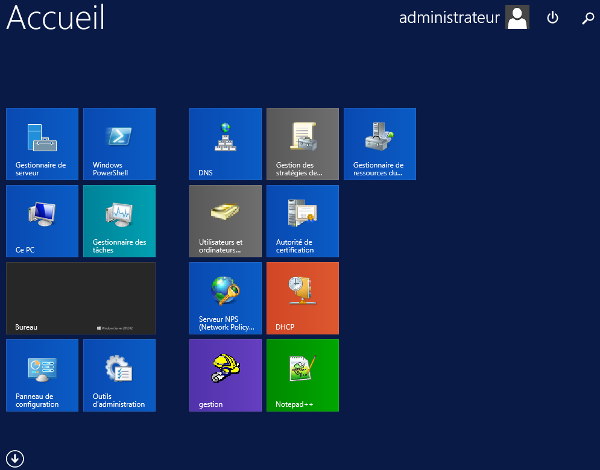Open the gestion tile
The image size is (600, 470).
[225, 375]
